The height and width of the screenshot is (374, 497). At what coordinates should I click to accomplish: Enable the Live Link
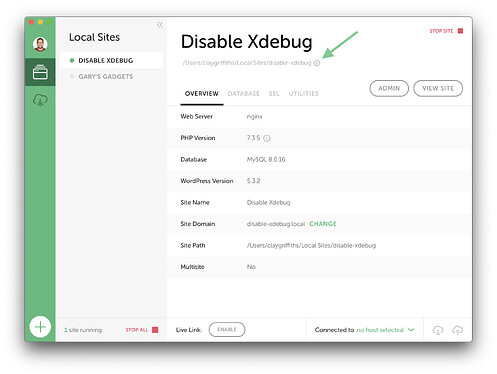coord(227,329)
